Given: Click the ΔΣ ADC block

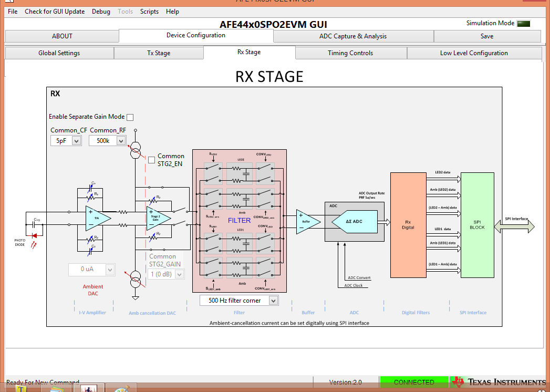Looking at the screenshot, I should [354, 222].
